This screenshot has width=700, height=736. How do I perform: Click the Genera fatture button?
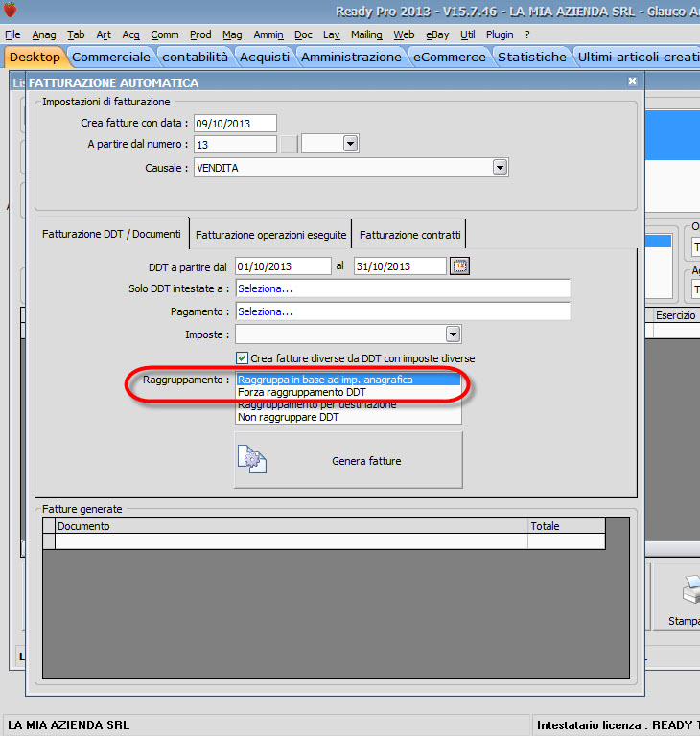[348, 460]
